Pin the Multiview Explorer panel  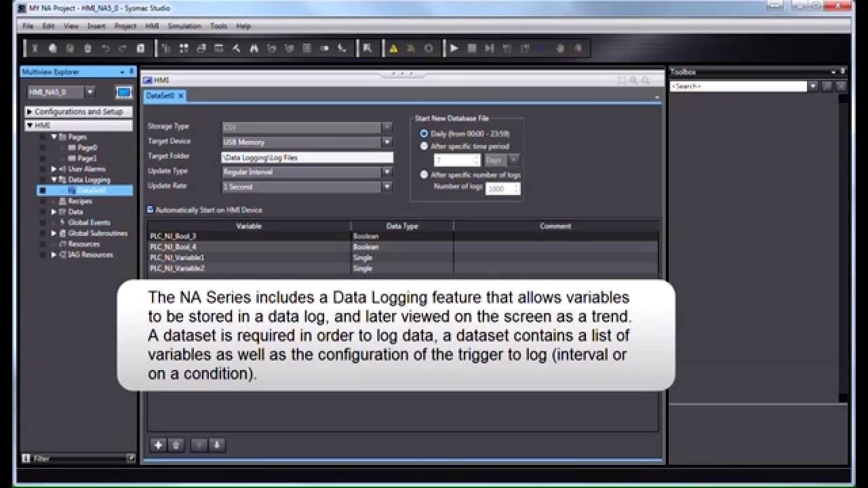131,72
